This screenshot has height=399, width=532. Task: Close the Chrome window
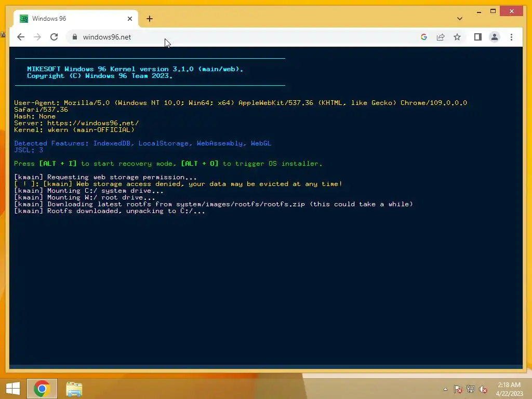click(x=512, y=11)
